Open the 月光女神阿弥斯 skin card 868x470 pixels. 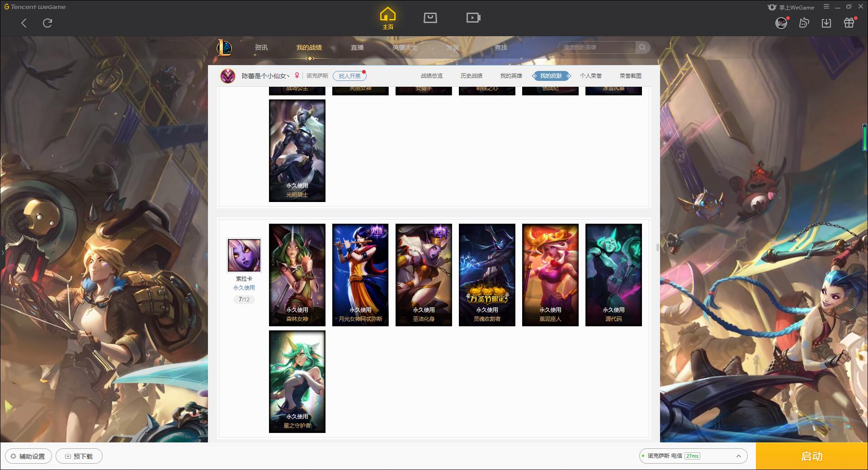click(360, 275)
